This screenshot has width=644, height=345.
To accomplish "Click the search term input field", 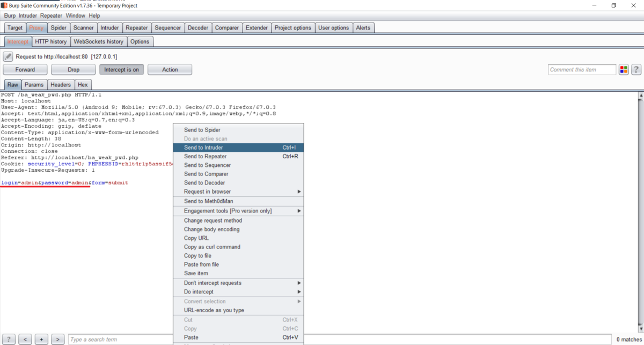I will [339, 339].
